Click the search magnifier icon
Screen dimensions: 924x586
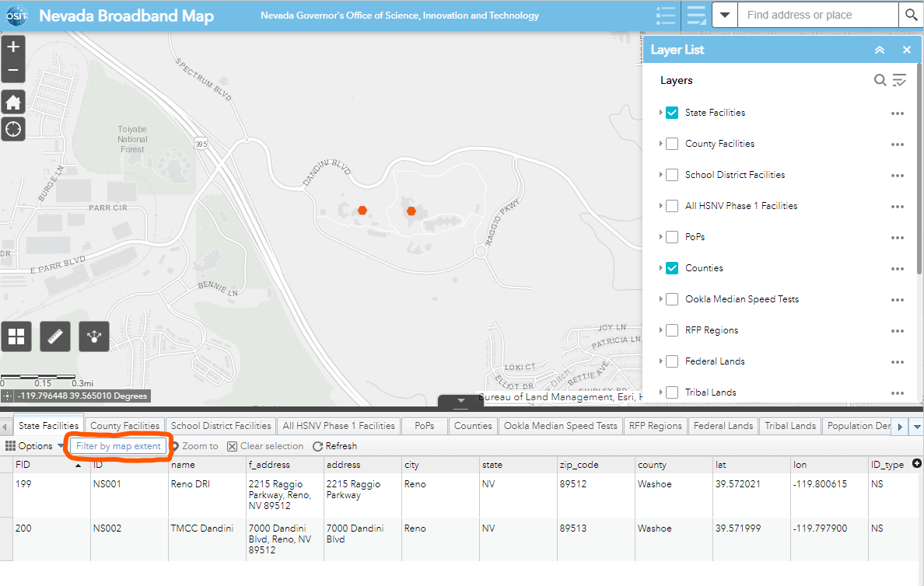[x=910, y=15]
